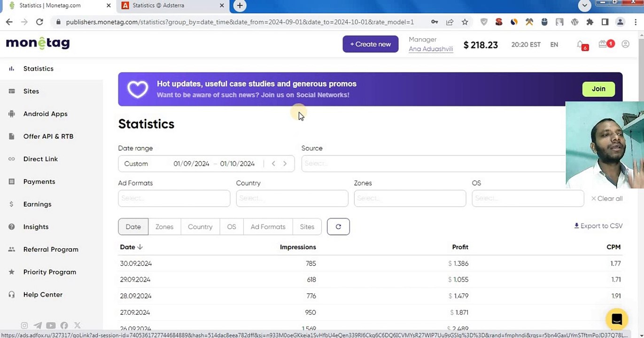
Task: Open Offer API & RTB page
Action: tap(48, 136)
